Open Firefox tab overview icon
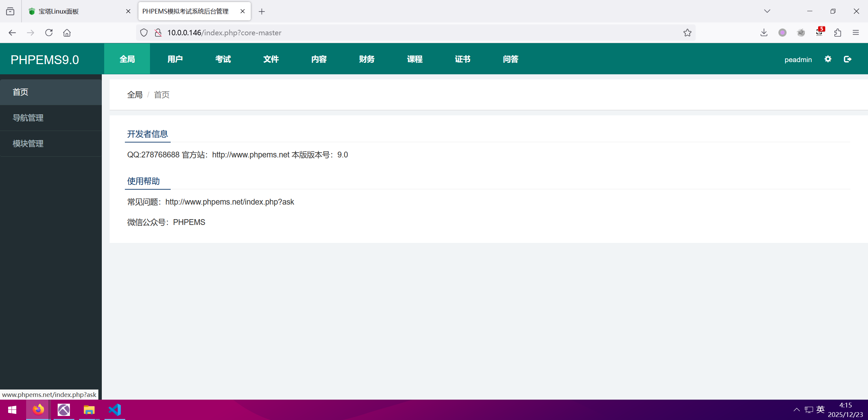 tap(10, 11)
